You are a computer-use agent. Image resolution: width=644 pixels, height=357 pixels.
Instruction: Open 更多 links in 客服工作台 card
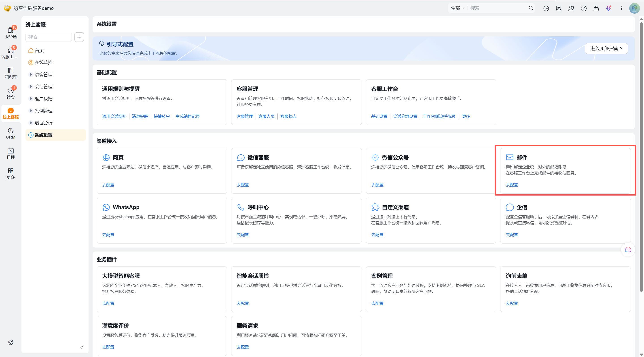tap(466, 116)
